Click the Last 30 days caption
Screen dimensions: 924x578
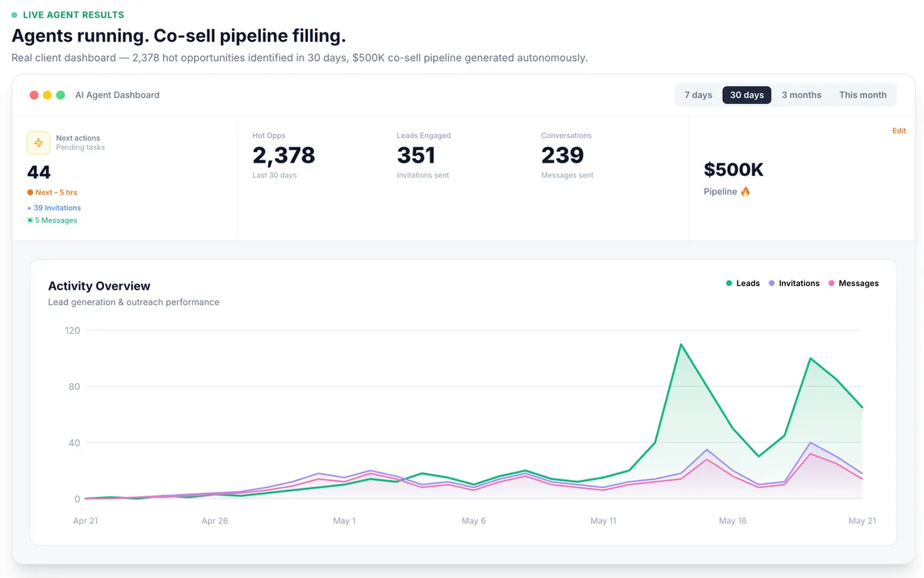click(274, 176)
